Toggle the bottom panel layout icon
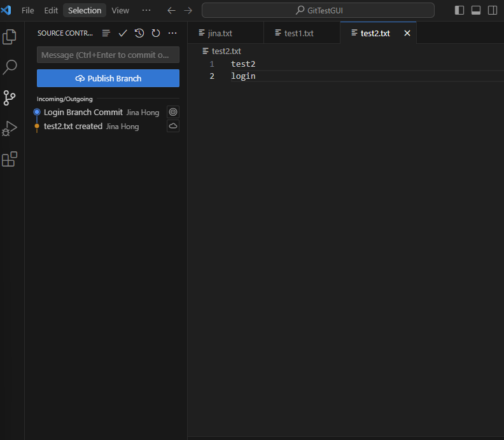The width and height of the screenshot is (504, 440). [476, 10]
